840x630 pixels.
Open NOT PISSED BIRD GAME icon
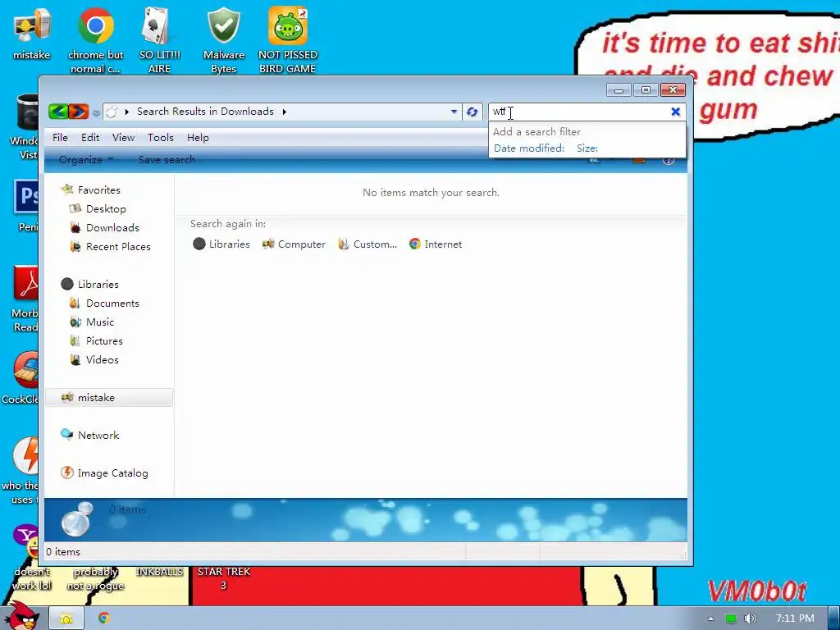click(x=288, y=40)
